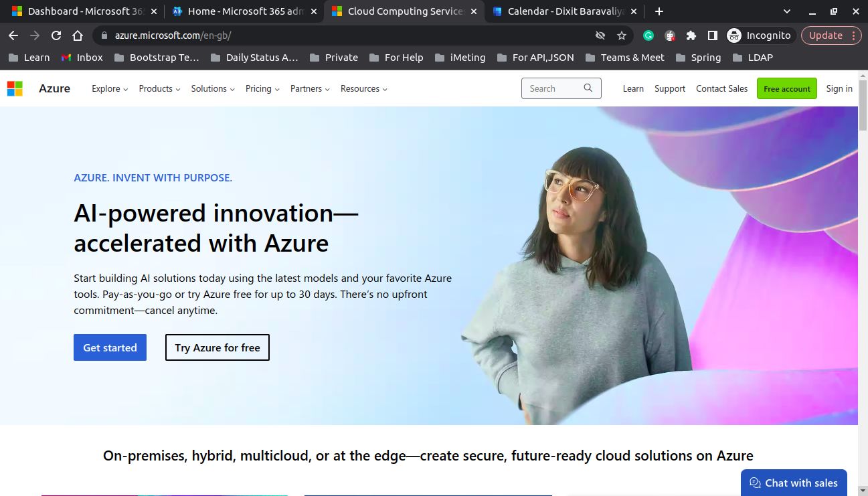This screenshot has width=868, height=496.
Task: Click Sign in
Action: pos(839,88)
